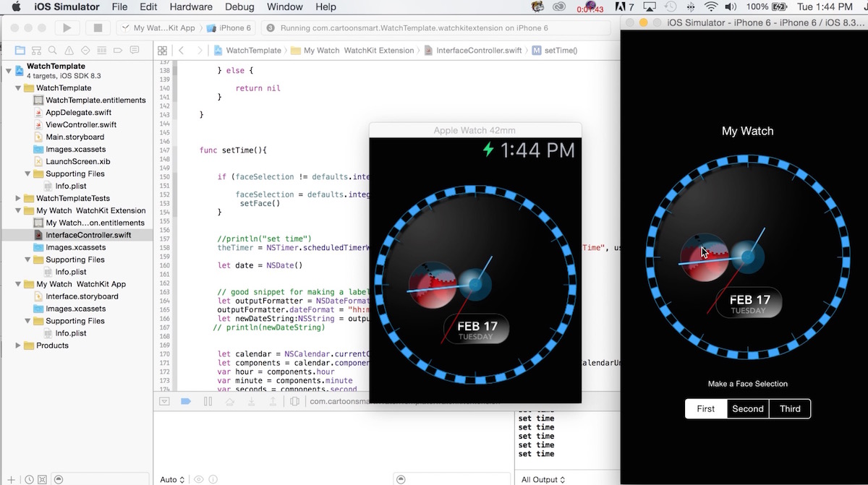Screen dimensions: 868x485
Task: Collapse My Watch WatchKit App group
Action: pyautogui.click(x=18, y=284)
